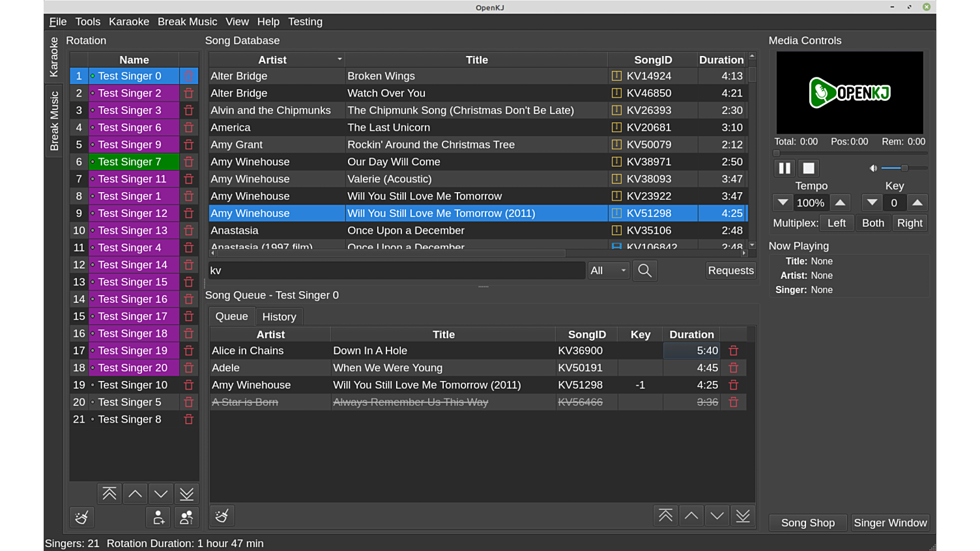This screenshot has height=551, width=980.
Task: Decrease tempo with down arrow
Action: [783, 203]
